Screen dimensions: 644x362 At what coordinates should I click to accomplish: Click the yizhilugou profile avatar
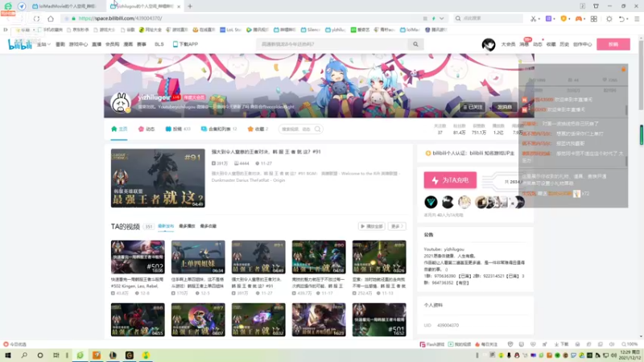pos(120,102)
